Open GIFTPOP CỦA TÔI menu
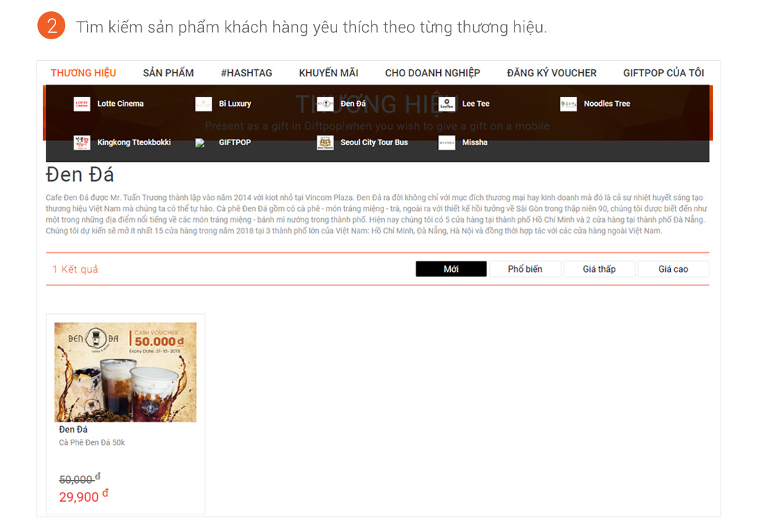 (663, 73)
